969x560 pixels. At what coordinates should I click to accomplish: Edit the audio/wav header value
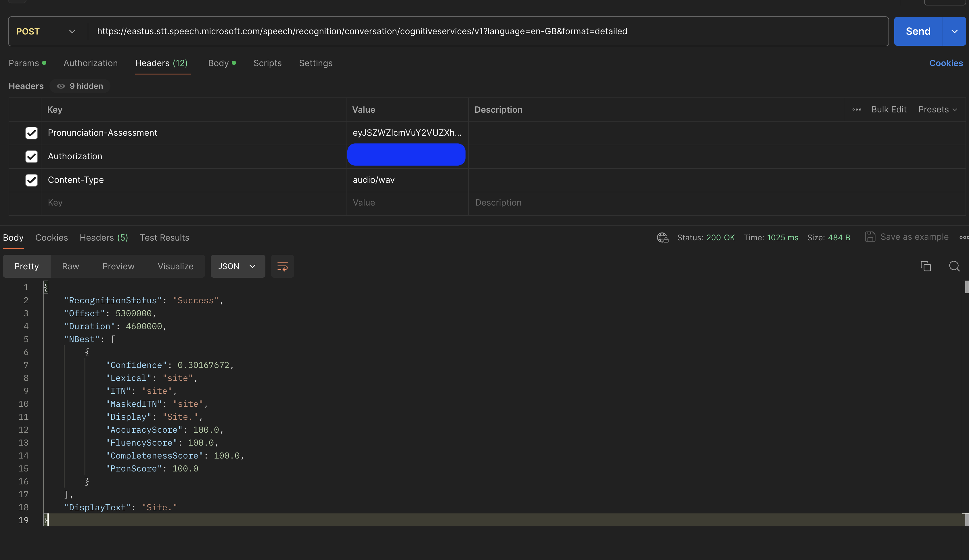[x=407, y=180]
